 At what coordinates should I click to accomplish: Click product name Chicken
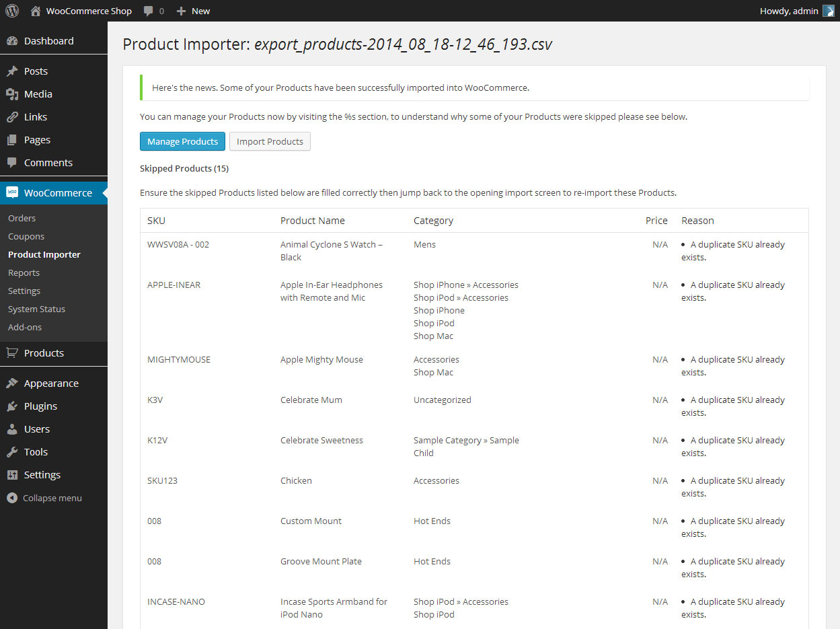click(296, 481)
